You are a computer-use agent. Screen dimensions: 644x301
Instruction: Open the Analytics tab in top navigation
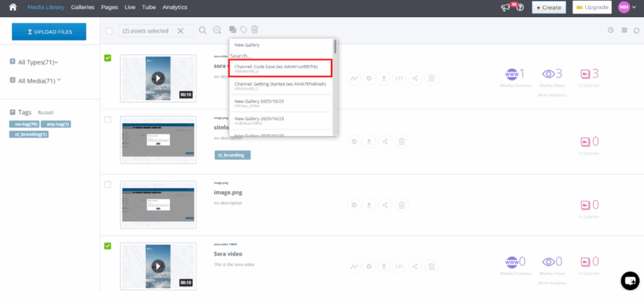click(175, 8)
